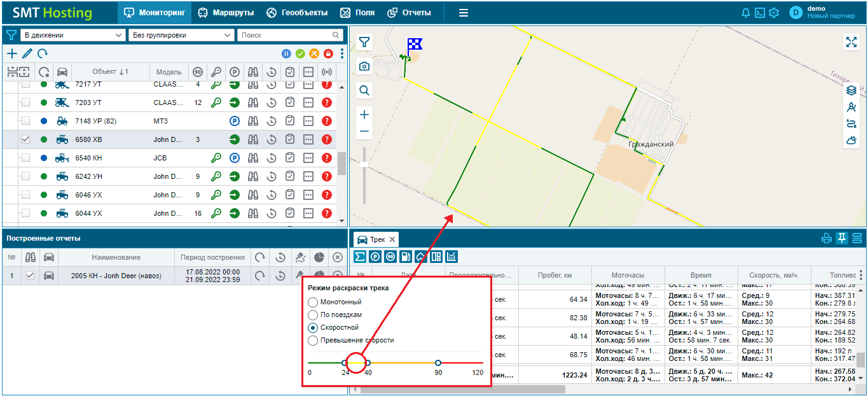Select the Монотонный track coloring option
Image resolution: width=868 pixels, height=396 pixels.
[x=313, y=302]
